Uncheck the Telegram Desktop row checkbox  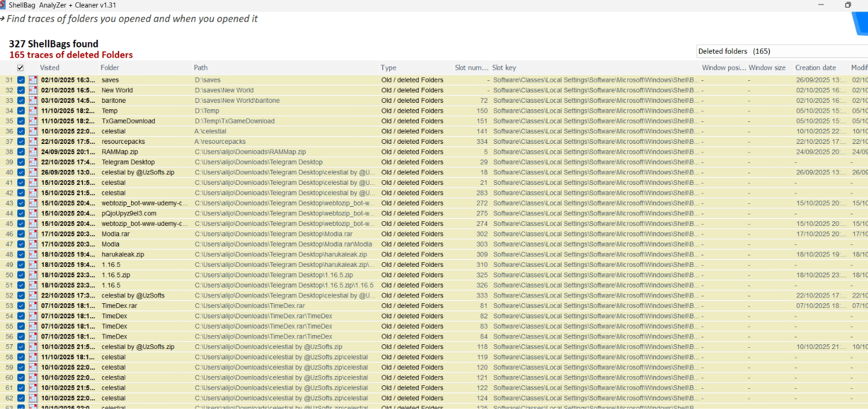coord(21,162)
